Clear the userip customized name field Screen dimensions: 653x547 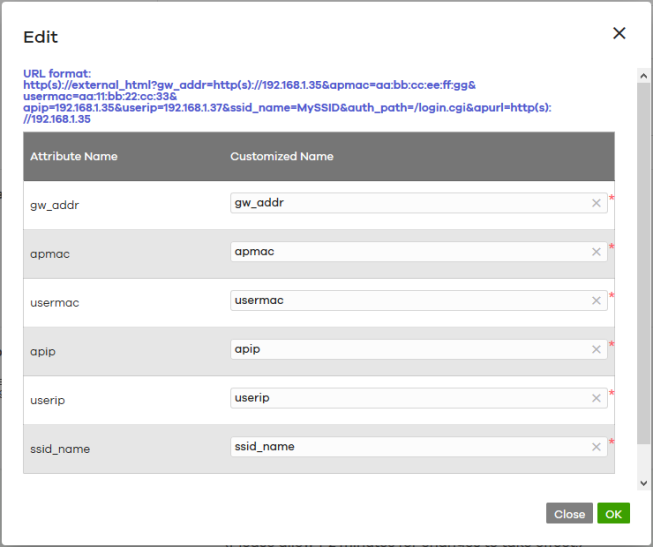point(596,398)
